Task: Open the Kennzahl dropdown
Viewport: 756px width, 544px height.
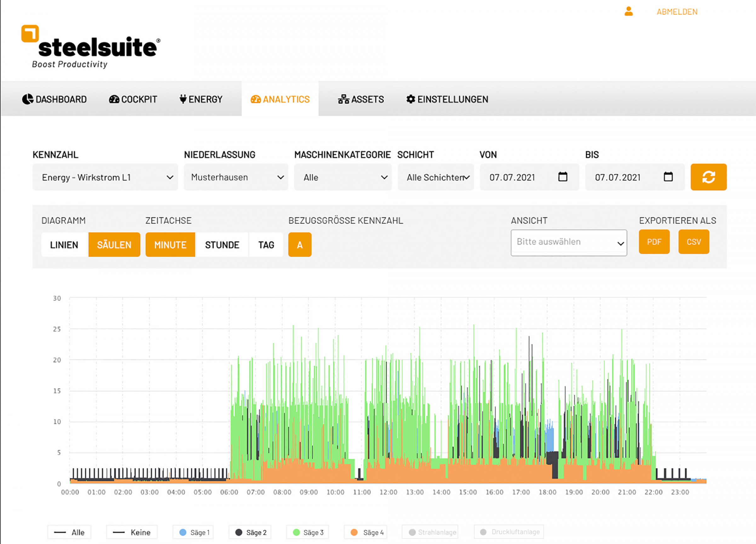Action: (x=105, y=177)
